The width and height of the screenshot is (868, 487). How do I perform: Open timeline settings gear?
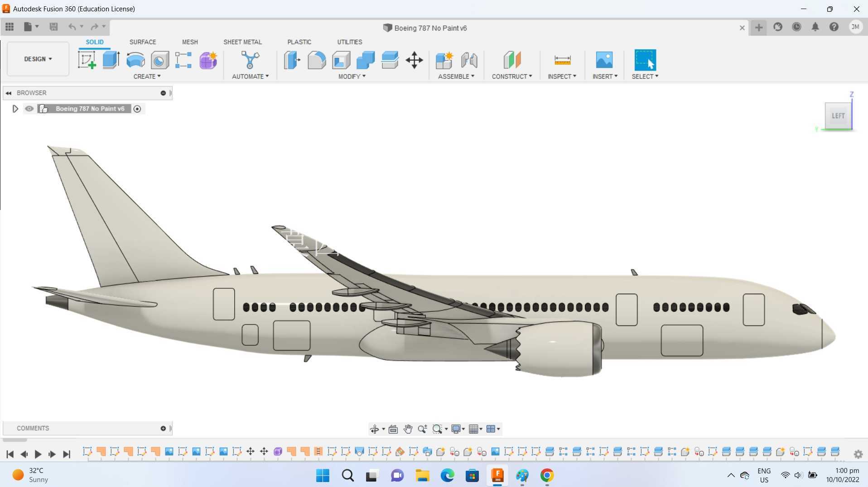(x=858, y=454)
